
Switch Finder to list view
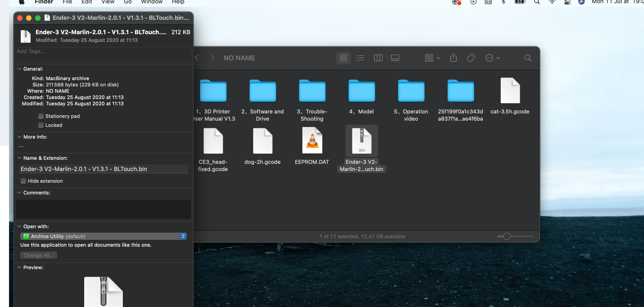(360, 58)
